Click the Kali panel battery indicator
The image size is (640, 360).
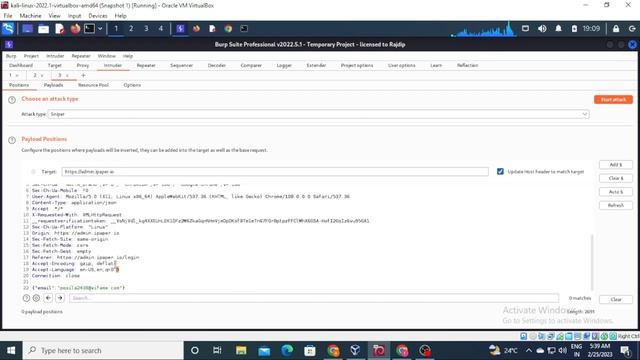pos(574,29)
